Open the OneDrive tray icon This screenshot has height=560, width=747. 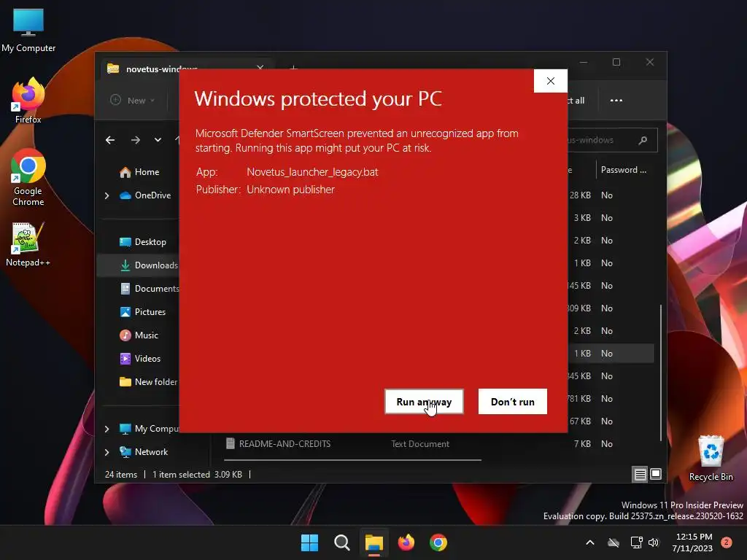(x=614, y=542)
